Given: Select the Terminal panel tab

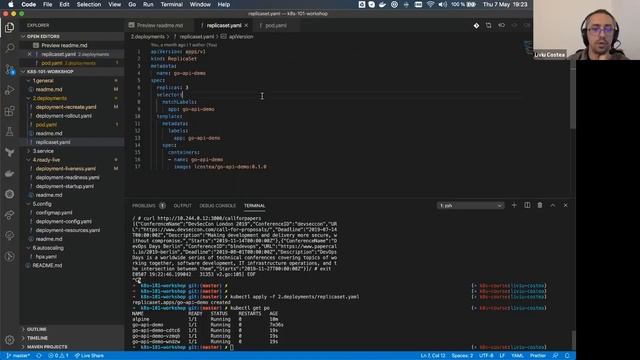Looking at the screenshot, I should [x=255, y=205].
